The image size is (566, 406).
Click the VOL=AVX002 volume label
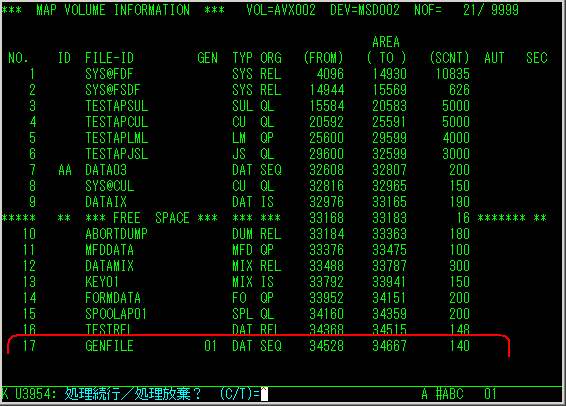tap(281, 10)
